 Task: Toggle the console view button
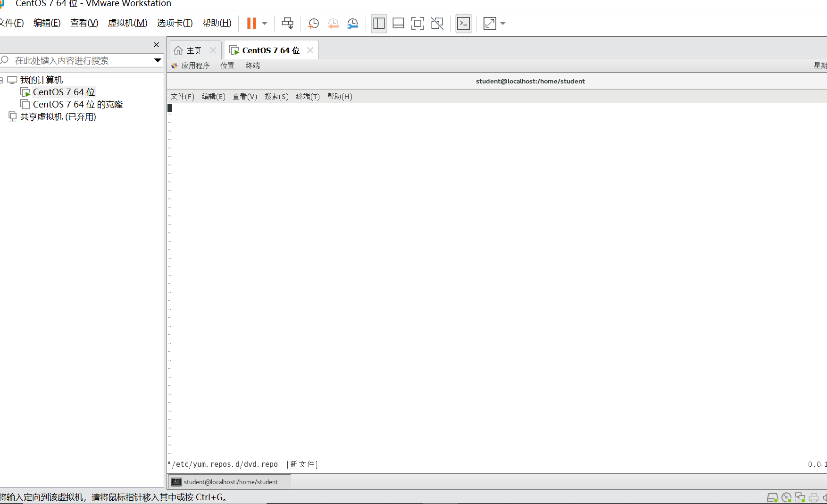[x=463, y=24]
